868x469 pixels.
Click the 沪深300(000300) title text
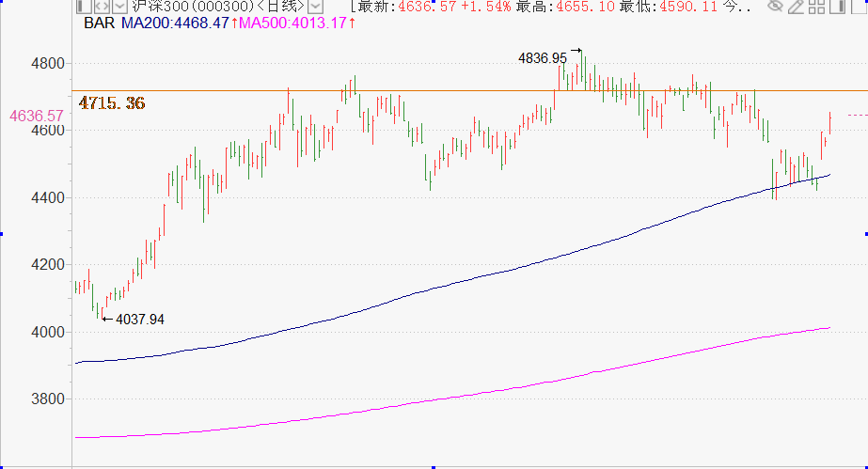click(193, 6)
